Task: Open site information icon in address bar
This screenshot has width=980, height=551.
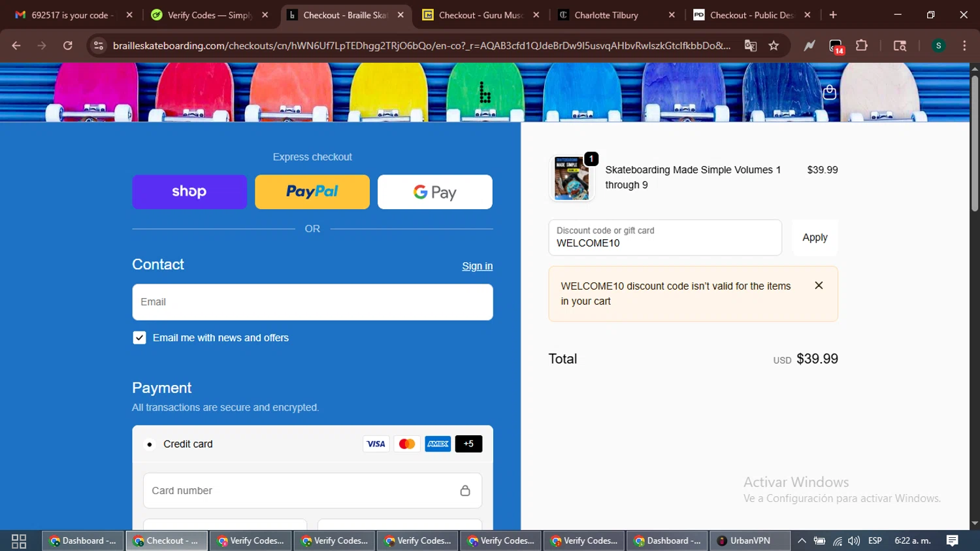Action: (x=99, y=46)
